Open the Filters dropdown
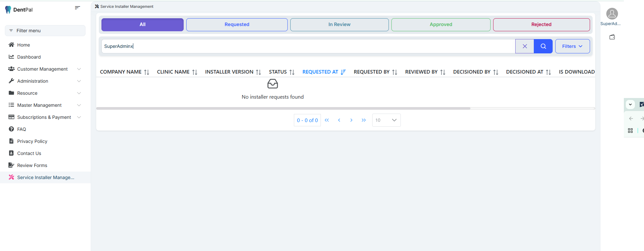This screenshot has width=644, height=251. coord(572,46)
